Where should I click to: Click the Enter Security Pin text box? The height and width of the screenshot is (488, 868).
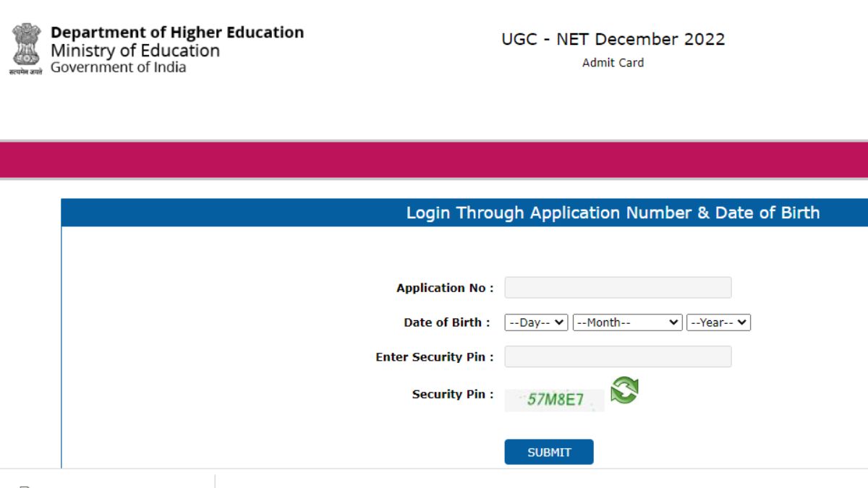(618, 356)
